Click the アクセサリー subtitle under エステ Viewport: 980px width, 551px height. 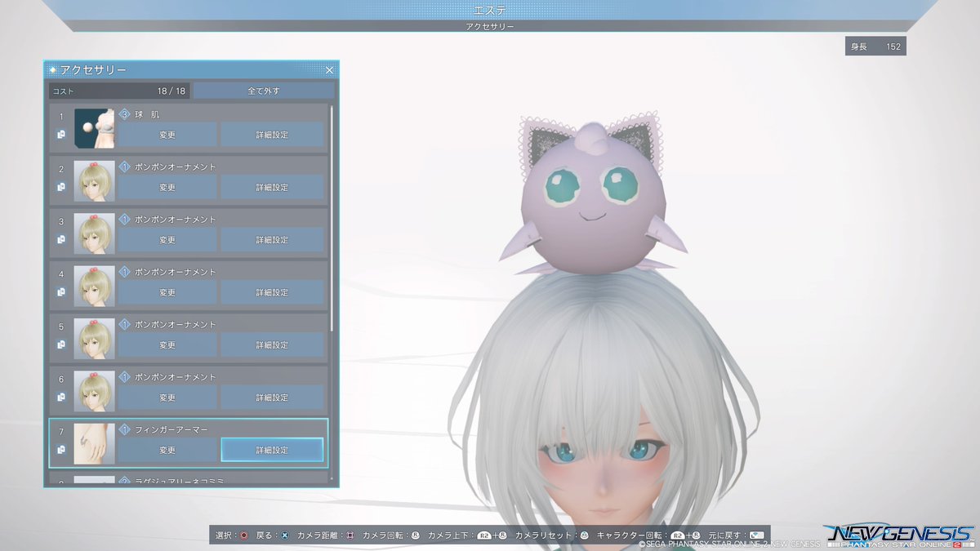[x=490, y=27]
